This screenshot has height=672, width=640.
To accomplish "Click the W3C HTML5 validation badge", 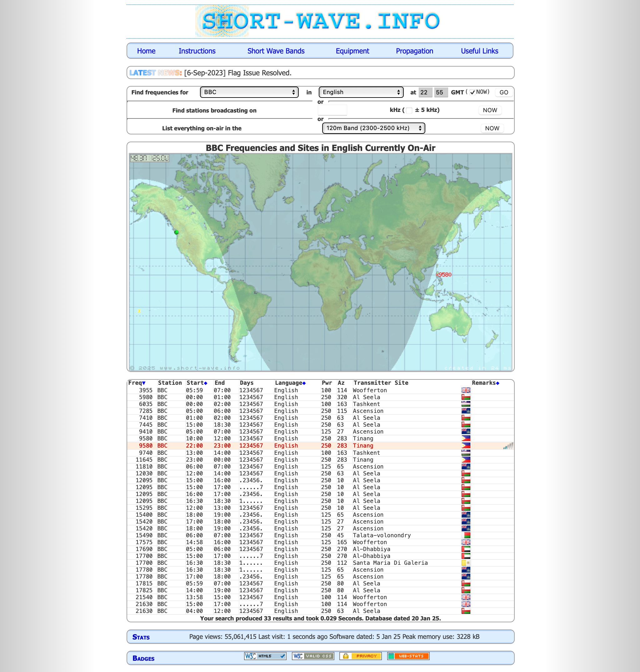I will (x=265, y=656).
